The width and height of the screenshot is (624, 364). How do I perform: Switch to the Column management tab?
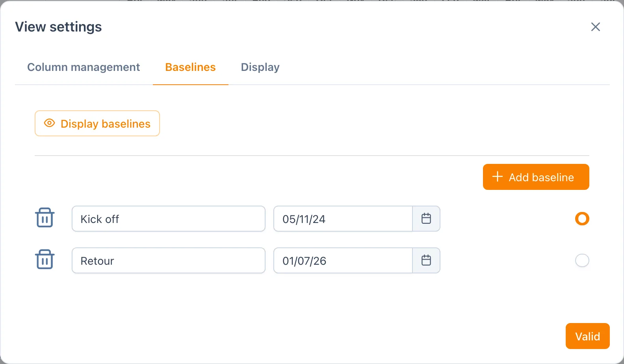point(84,67)
